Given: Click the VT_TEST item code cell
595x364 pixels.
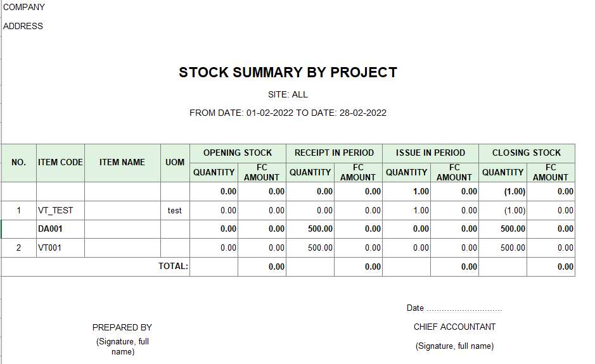Looking at the screenshot, I should [60, 210].
